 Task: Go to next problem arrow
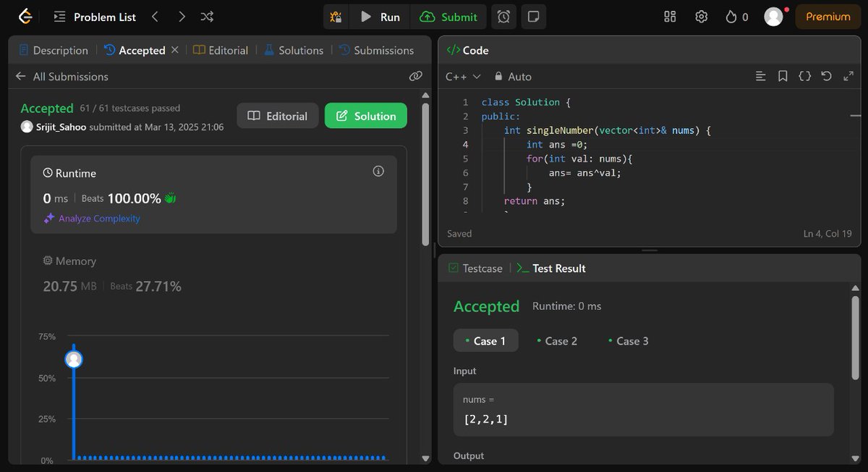pos(181,17)
